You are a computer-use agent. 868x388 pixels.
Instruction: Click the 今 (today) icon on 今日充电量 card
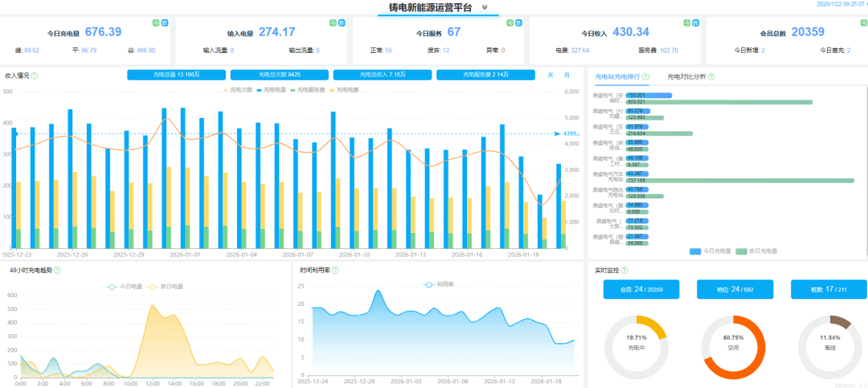coord(156,22)
